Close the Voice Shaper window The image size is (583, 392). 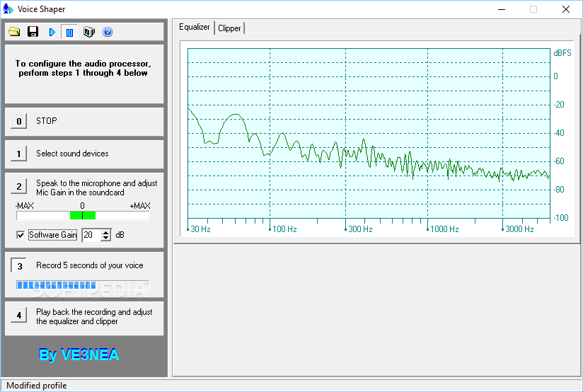coord(566,9)
